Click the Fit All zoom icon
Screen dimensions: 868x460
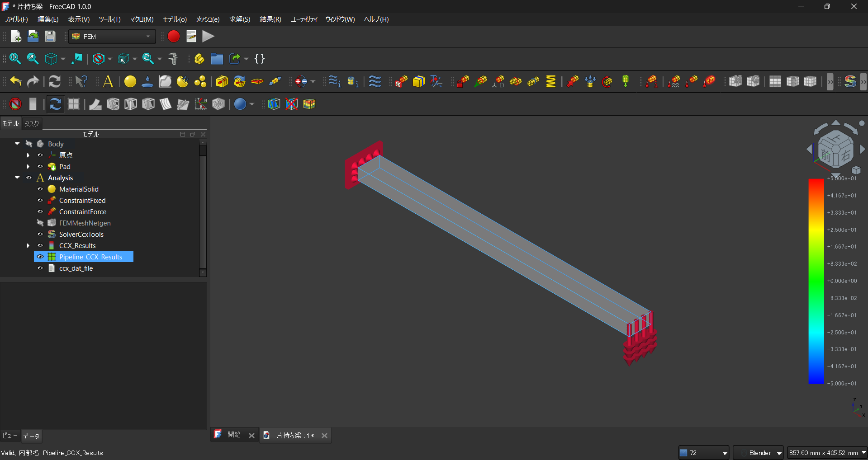[x=15, y=59]
